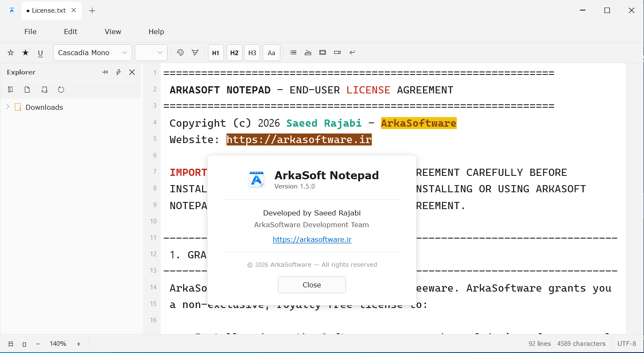Click the new folder icon in Explorer

(44, 90)
